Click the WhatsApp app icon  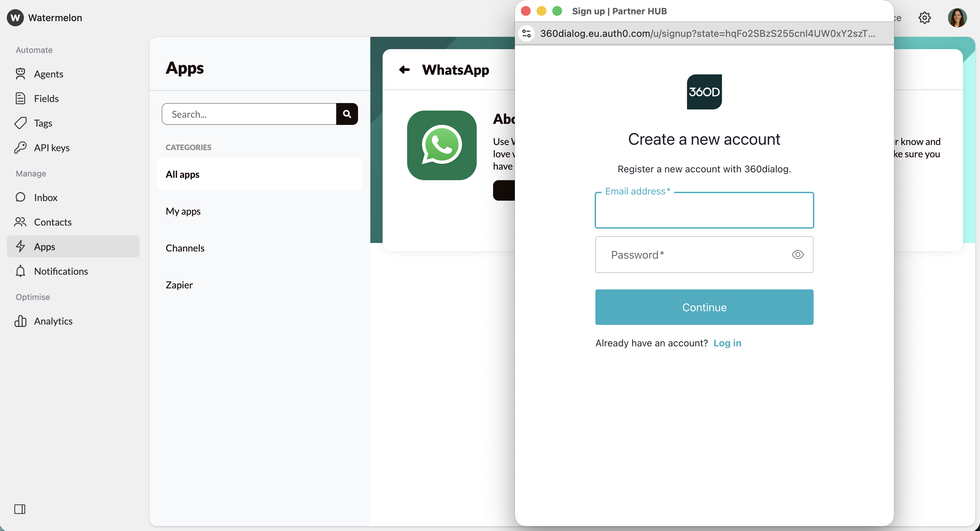(x=441, y=145)
